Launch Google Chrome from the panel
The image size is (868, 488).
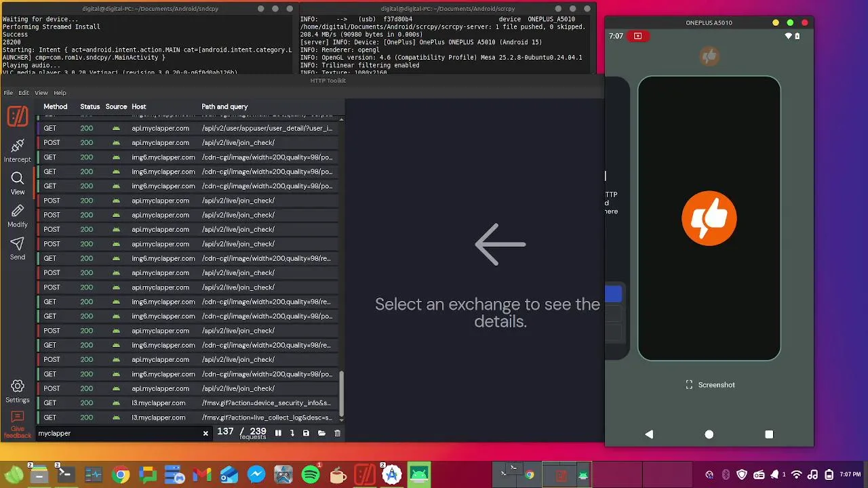[x=121, y=474]
